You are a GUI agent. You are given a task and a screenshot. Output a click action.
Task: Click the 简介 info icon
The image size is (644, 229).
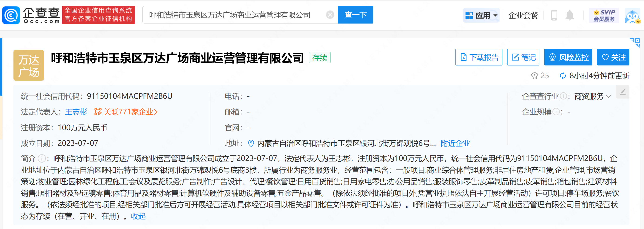[x=42, y=158]
